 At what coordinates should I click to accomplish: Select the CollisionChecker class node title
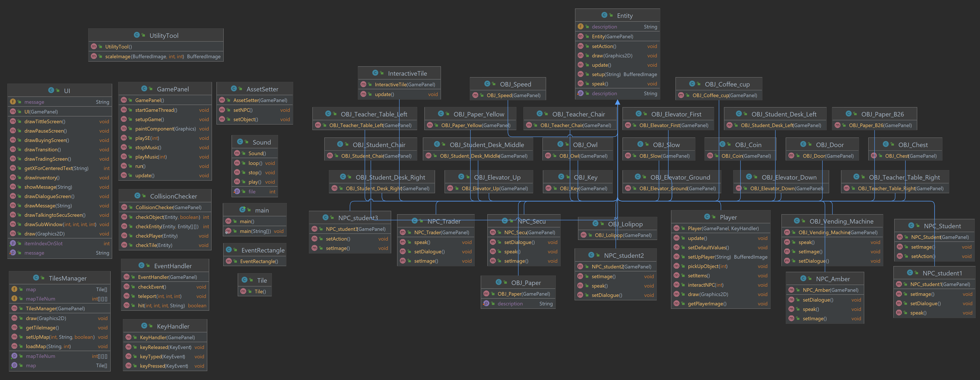(x=165, y=196)
